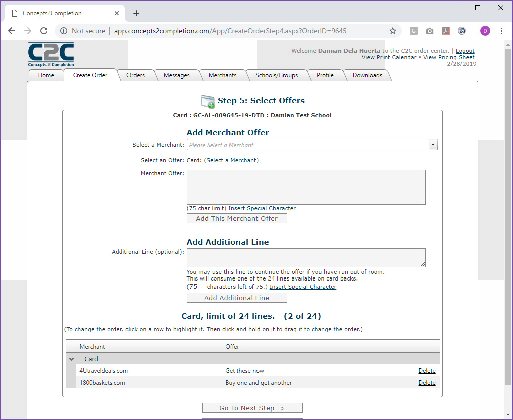The height and width of the screenshot is (420, 513).
Task: Open a new browser tab
Action: (x=136, y=13)
